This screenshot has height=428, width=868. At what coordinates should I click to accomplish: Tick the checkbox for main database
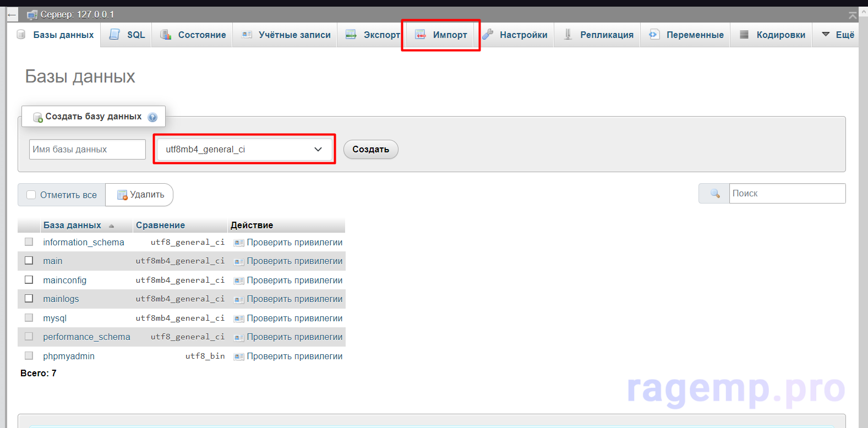29,261
